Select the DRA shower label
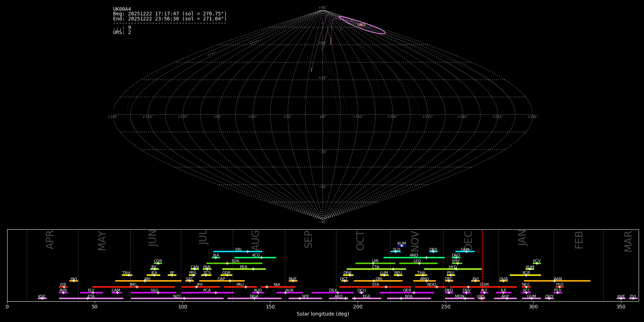This screenshot has height=322, width=644. pyautogui.click(x=347, y=273)
